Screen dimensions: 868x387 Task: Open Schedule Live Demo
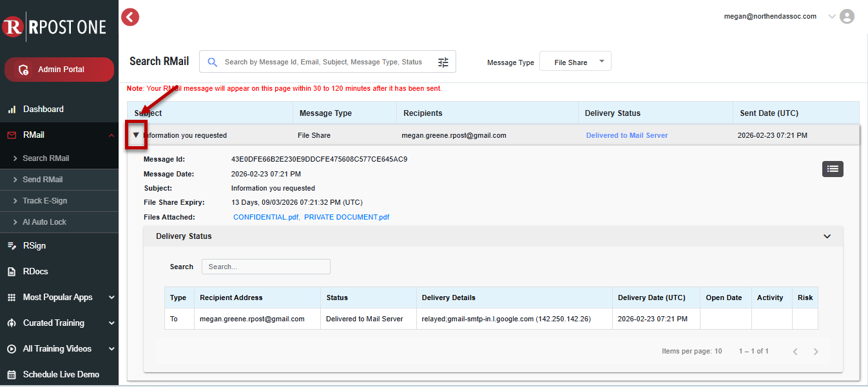[61, 375]
